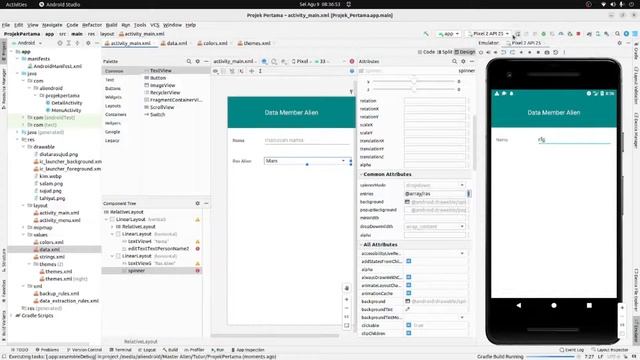Click the Activities button in Ubuntu top bar
The height and width of the screenshot is (360, 640).
16,4
